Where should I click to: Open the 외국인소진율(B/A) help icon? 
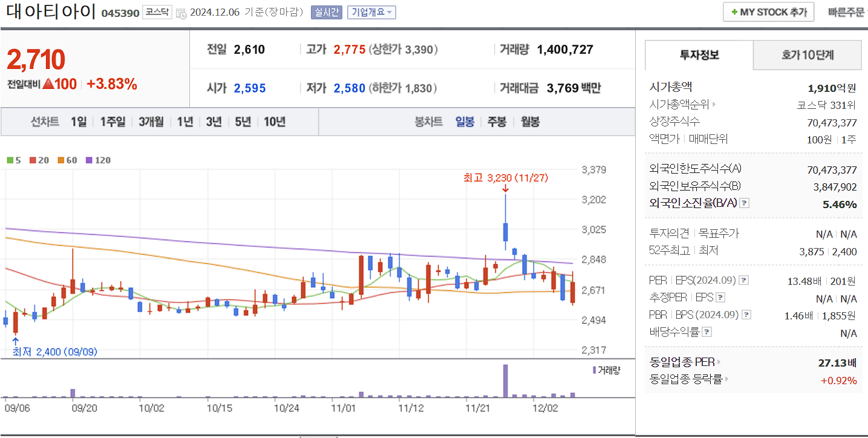744,203
